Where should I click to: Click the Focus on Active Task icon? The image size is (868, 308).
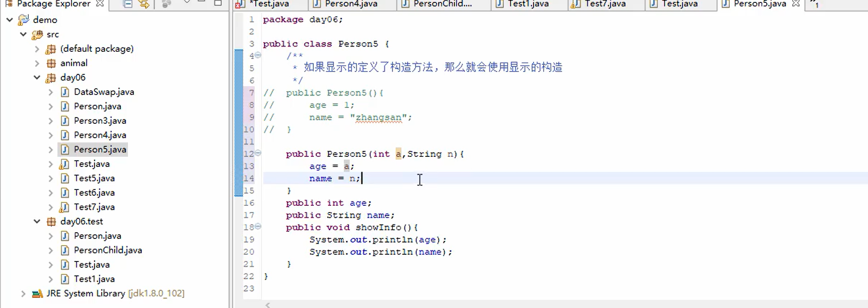(166, 4)
